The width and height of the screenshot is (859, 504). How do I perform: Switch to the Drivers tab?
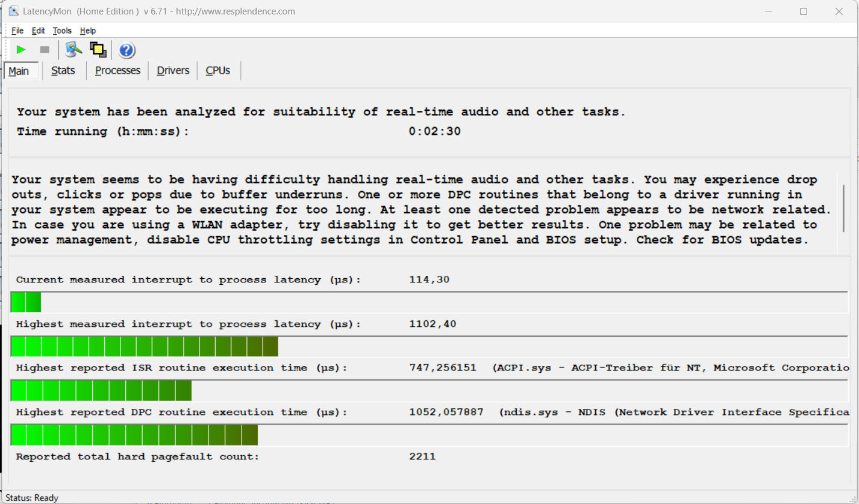pyautogui.click(x=173, y=70)
